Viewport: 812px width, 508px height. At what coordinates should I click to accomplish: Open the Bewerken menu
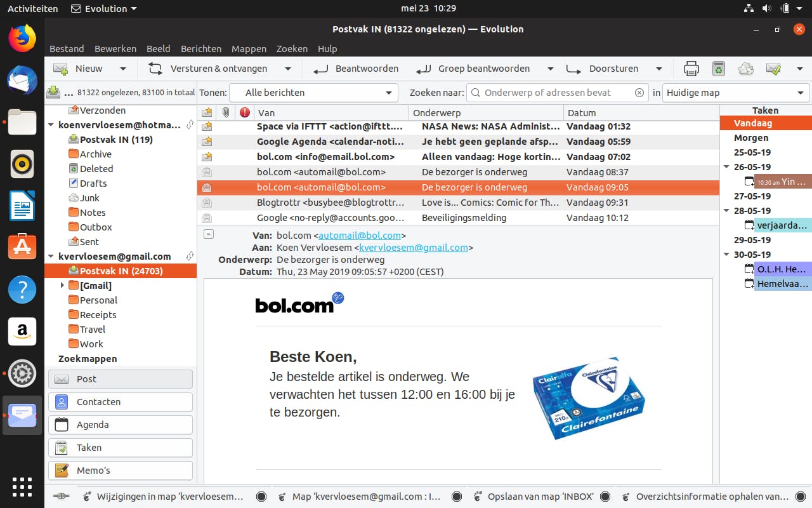(115, 49)
